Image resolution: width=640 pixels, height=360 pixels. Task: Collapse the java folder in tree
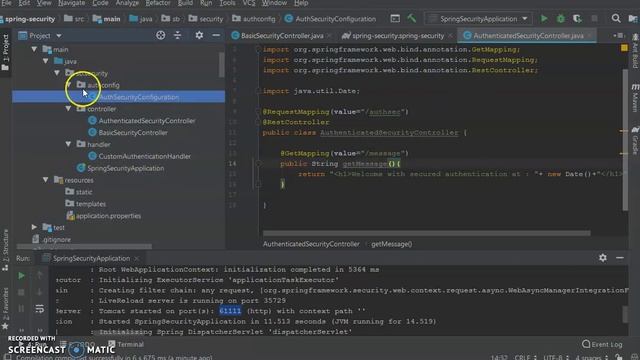pos(46,61)
